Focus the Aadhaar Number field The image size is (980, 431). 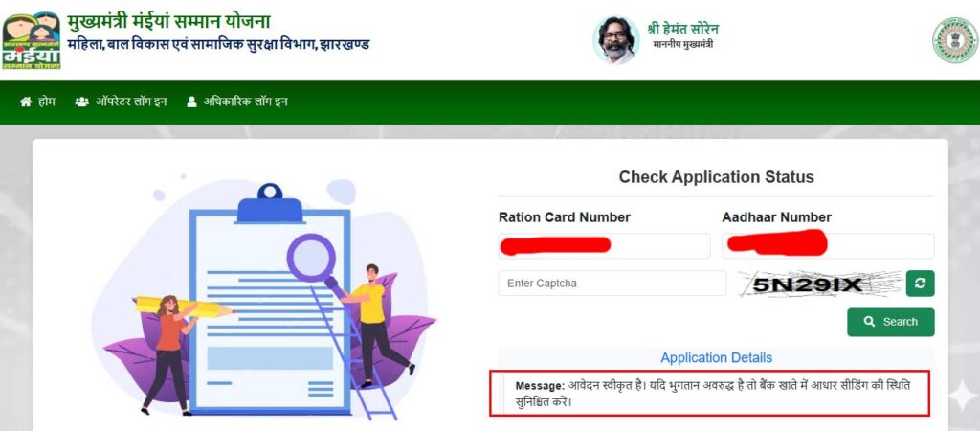coord(828,246)
